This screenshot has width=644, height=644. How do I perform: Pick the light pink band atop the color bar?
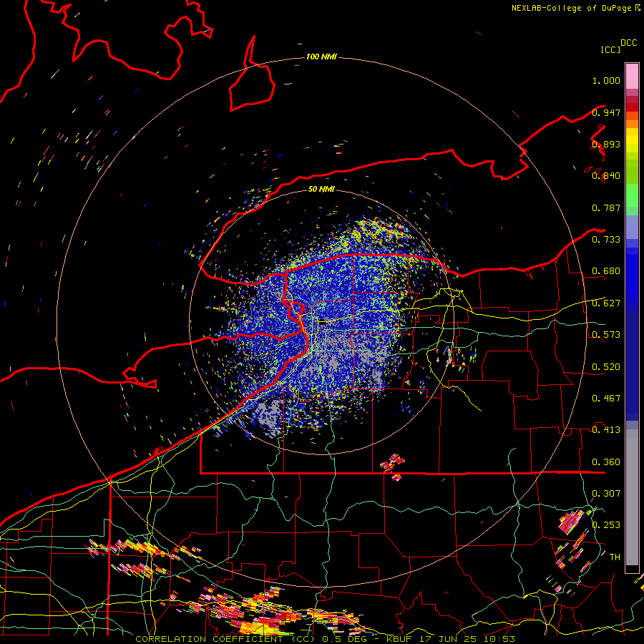point(632,76)
